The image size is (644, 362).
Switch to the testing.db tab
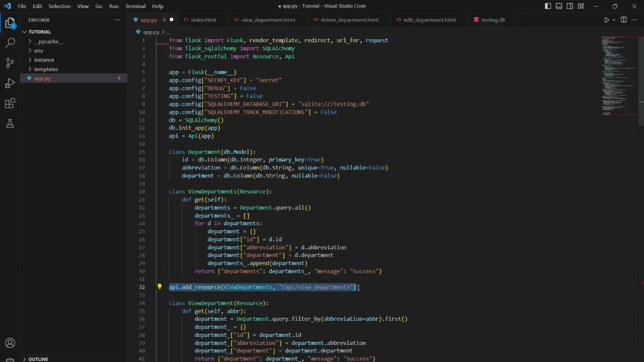click(x=493, y=20)
